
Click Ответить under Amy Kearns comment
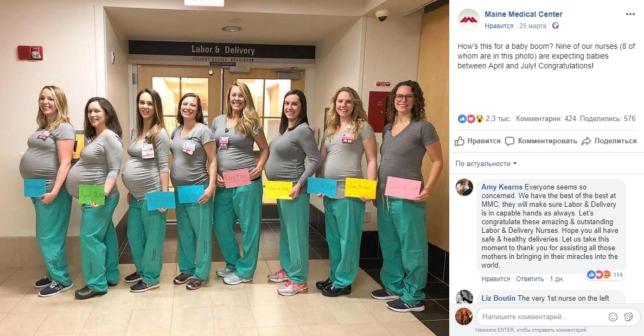pos(530,279)
